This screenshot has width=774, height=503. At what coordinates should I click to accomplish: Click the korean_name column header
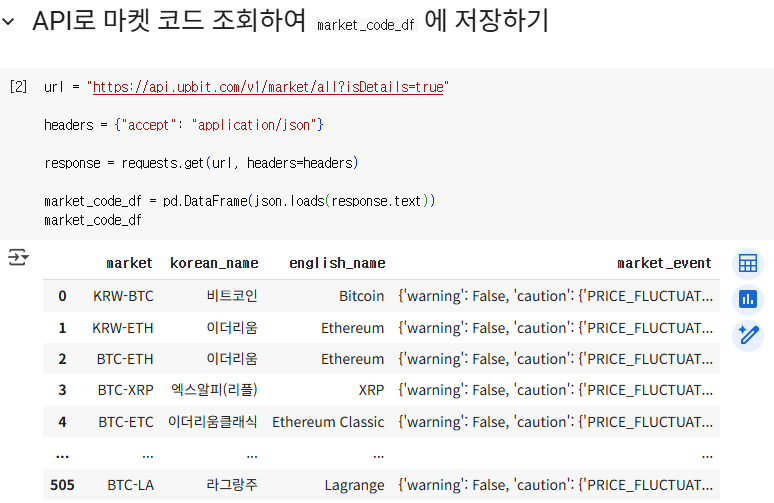click(x=214, y=263)
